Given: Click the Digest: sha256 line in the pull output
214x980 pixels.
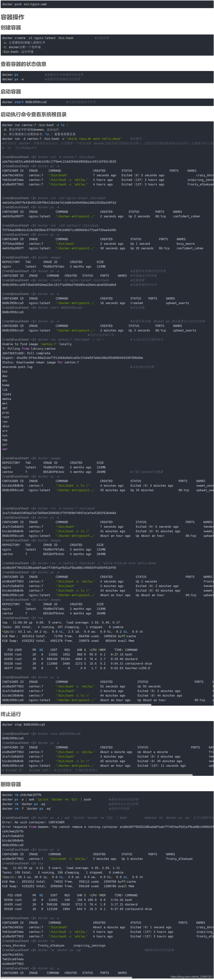Looking at the screenshot, I should pos(72,358).
